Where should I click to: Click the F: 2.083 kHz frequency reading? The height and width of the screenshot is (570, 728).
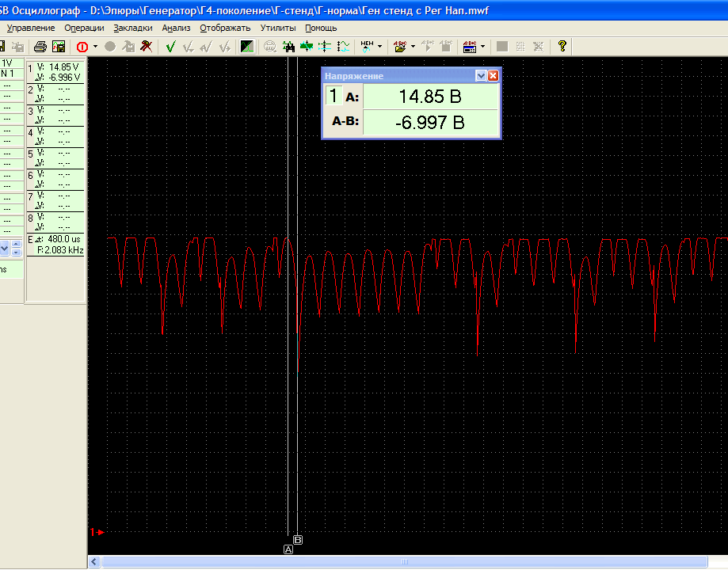click(60, 250)
